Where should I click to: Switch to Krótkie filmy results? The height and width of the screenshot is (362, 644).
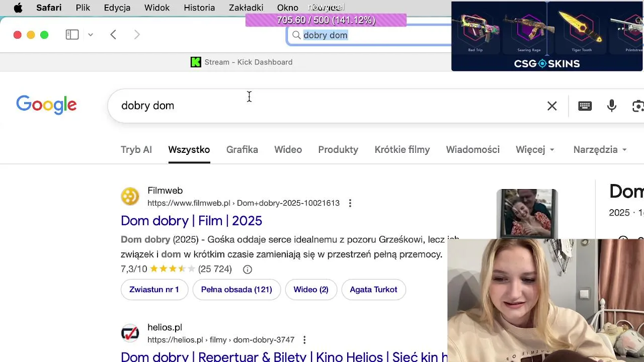[x=402, y=149]
